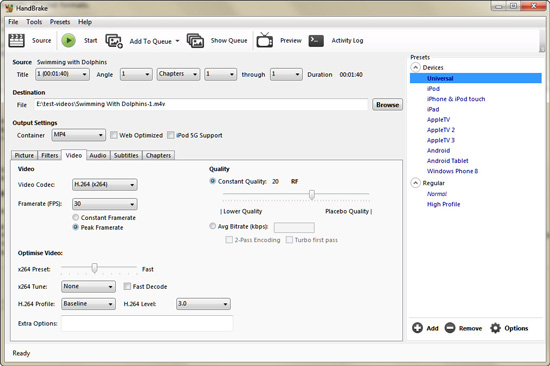Click the x264 Preset slider handle

coord(94,268)
